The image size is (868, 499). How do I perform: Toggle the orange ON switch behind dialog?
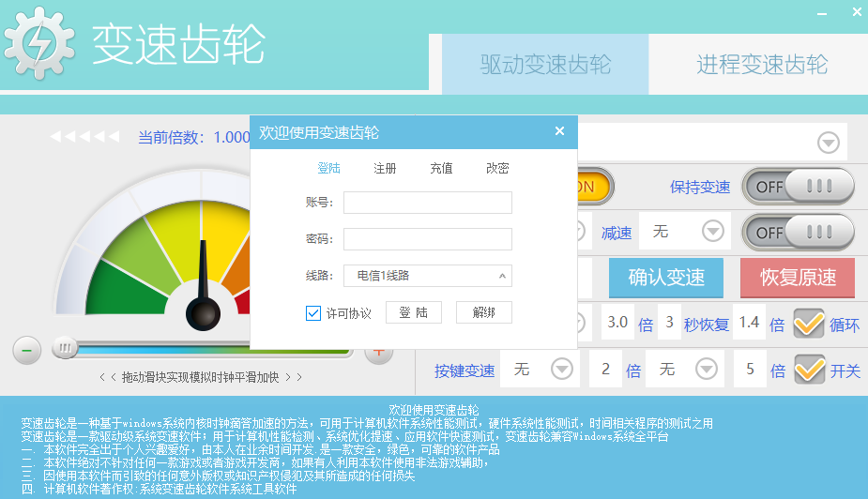(596, 187)
